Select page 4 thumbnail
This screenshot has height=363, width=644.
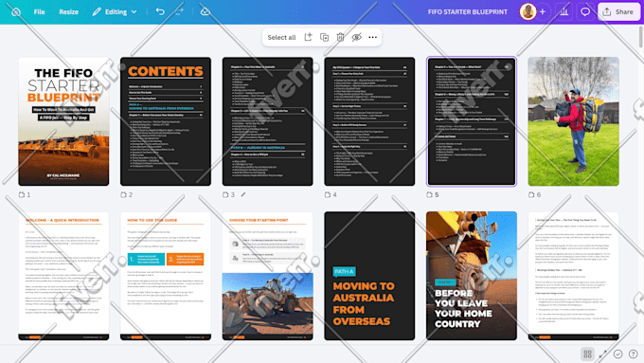[x=369, y=121]
